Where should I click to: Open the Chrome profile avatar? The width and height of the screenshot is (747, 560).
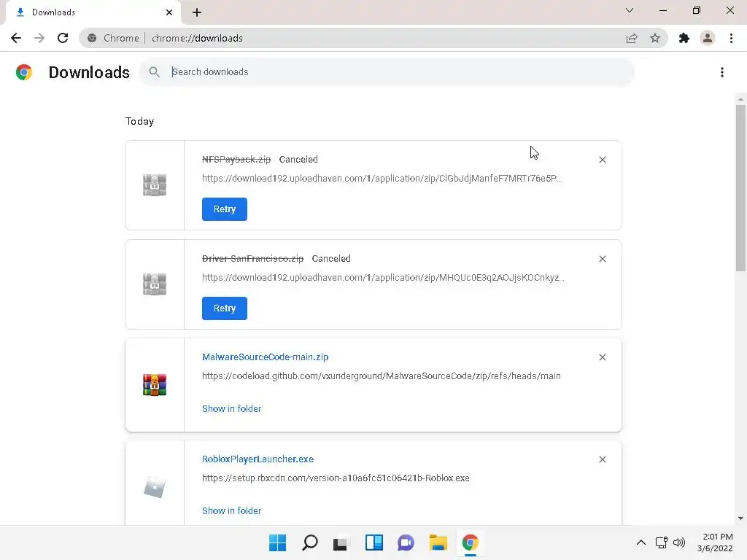click(708, 38)
